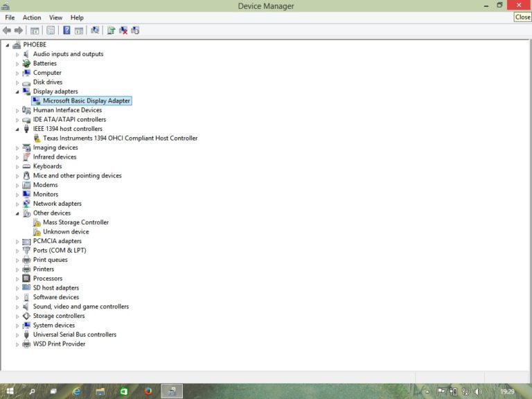The width and height of the screenshot is (532, 399).
Task: Open the Action menu
Action: click(32, 17)
